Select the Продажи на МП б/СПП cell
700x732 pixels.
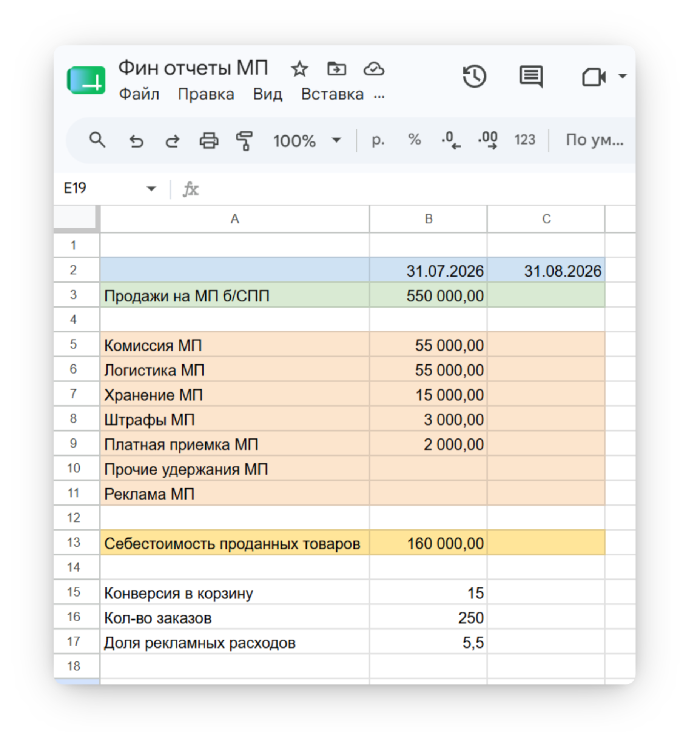[234, 295]
